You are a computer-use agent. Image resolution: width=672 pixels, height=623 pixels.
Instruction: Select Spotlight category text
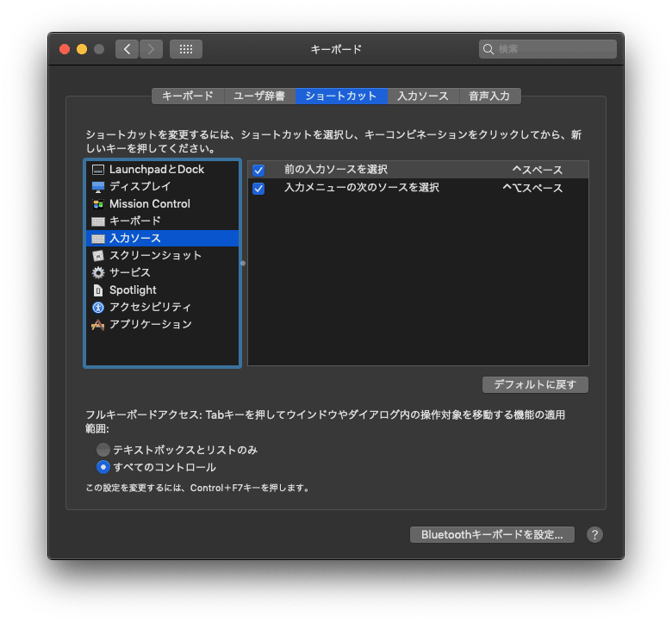pos(133,290)
